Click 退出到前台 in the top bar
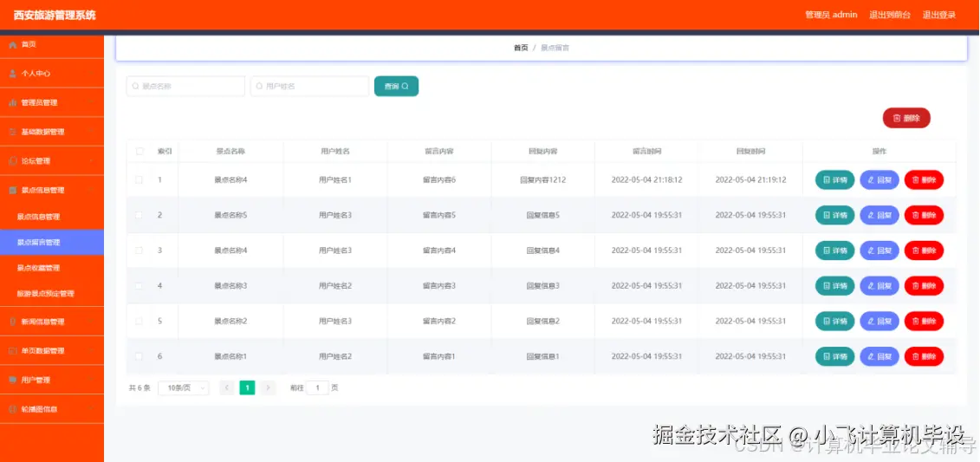Image resolution: width=980 pixels, height=462 pixels. (x=889, y=15)
